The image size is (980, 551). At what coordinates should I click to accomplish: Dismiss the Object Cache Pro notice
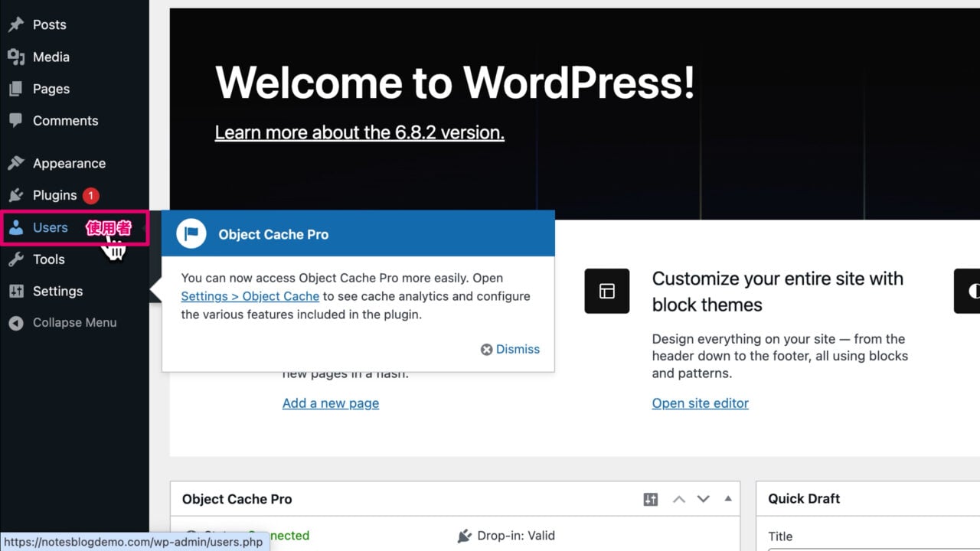tap(510, 349)
